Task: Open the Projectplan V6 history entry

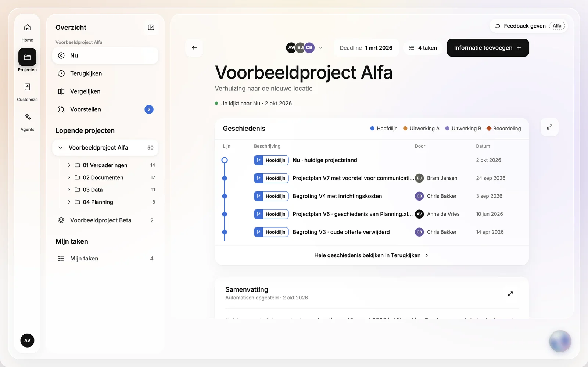Action: pyautogui.click(x=372, y=214)
